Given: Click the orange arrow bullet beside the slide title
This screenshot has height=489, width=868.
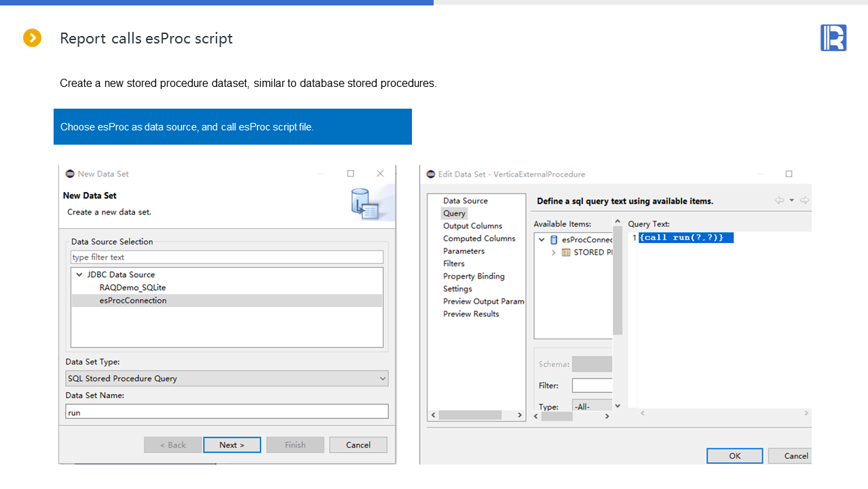Looking at the screenshot, I should 32,38.
